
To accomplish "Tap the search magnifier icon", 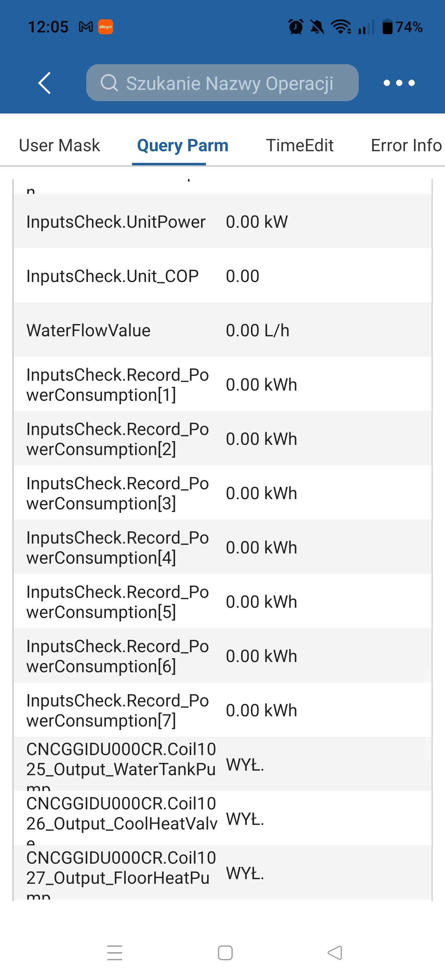I will click(109, 82).
